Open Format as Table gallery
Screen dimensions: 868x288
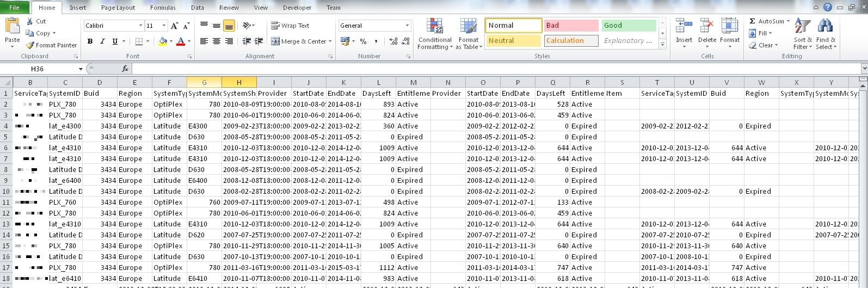[469, 34]
